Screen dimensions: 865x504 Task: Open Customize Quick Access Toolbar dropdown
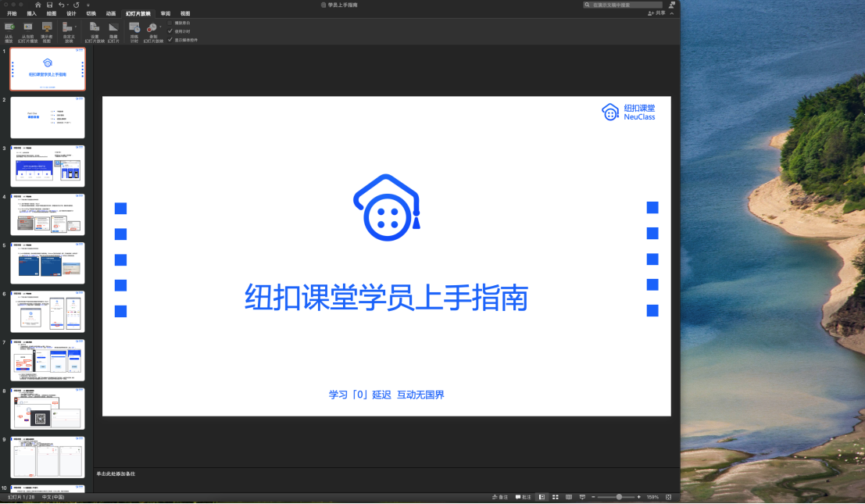point(88,5)
